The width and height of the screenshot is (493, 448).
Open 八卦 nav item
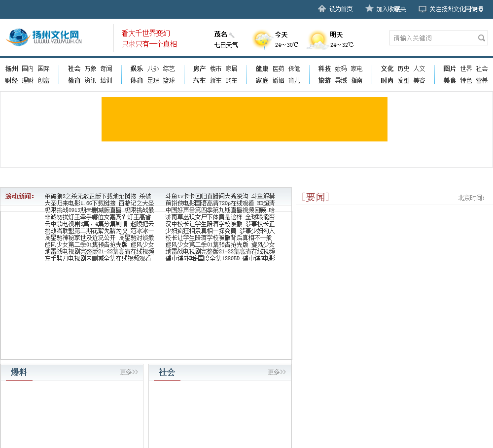153,69
